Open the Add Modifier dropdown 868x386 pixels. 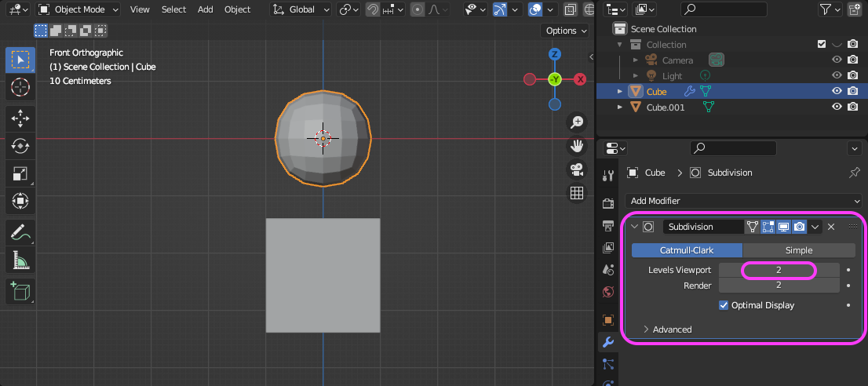click(x=743, y=201)
